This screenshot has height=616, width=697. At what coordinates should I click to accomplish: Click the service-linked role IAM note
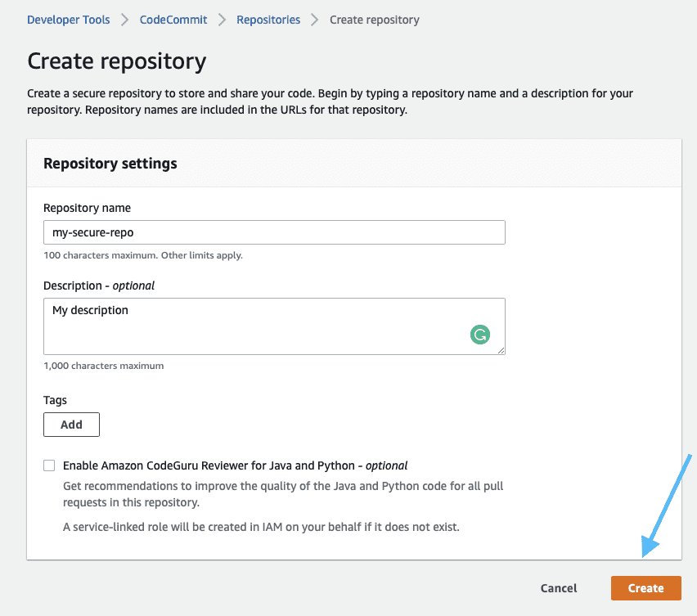point(261,527)
